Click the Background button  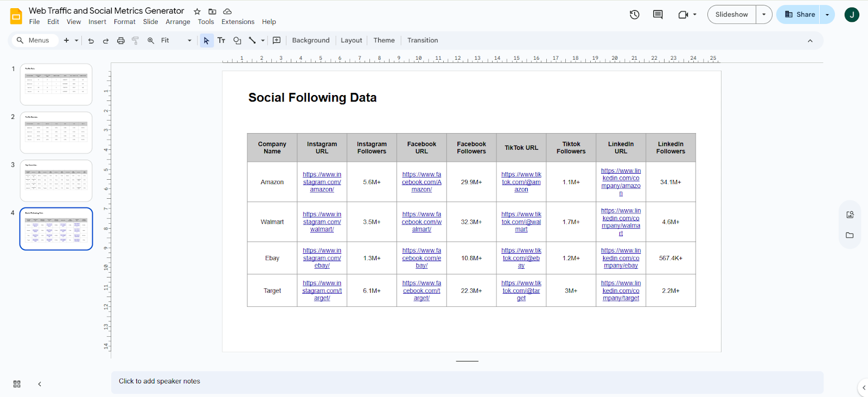coord(311,41)
